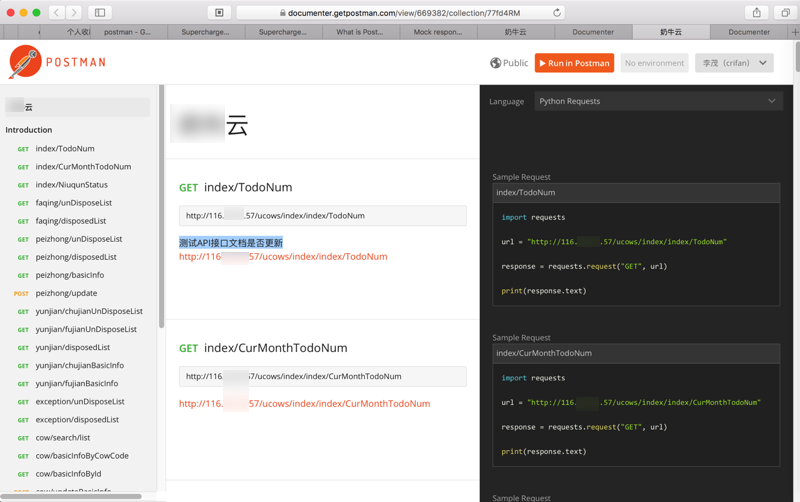This screenshot has width=800, height=502.
Task: Switch to the second Supercharge... tab
Action: (x=283, y=32)
